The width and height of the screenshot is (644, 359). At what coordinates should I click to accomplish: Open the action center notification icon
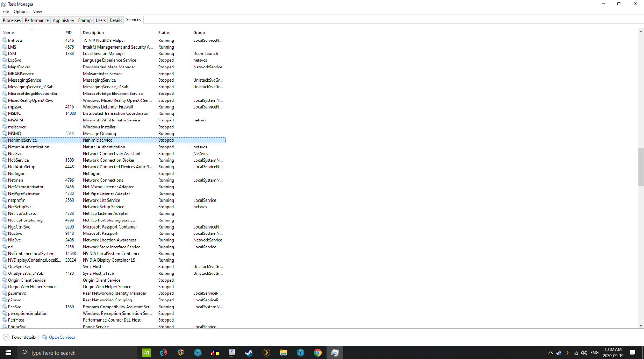pos(632,353)
